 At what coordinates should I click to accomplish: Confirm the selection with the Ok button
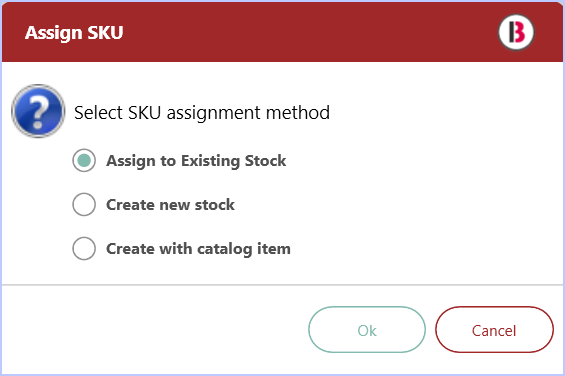point(367,329)
